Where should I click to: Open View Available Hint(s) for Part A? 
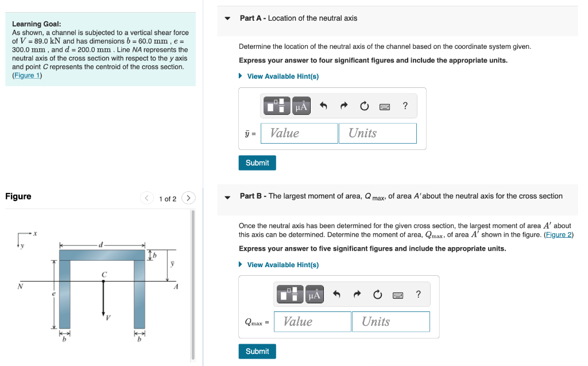(x=282, y=76)
